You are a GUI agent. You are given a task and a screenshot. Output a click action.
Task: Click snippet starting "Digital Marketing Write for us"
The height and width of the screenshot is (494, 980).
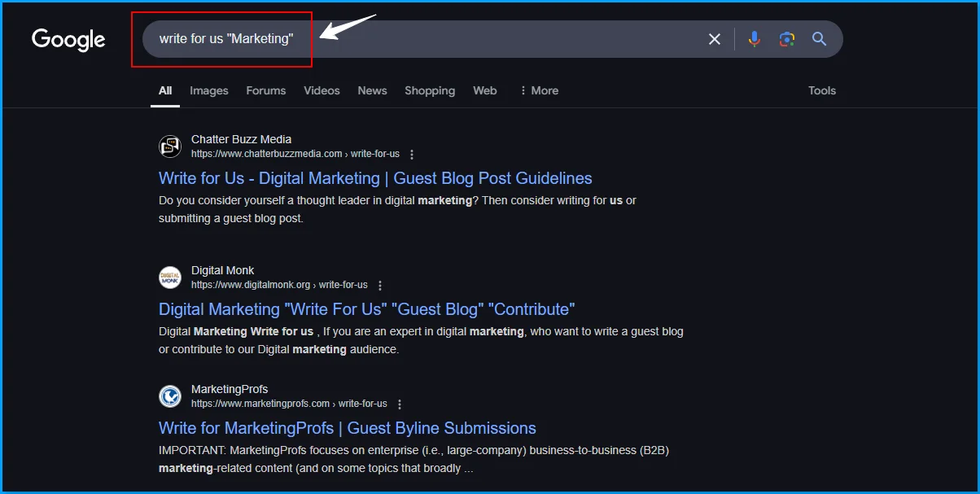coord(421,340)
